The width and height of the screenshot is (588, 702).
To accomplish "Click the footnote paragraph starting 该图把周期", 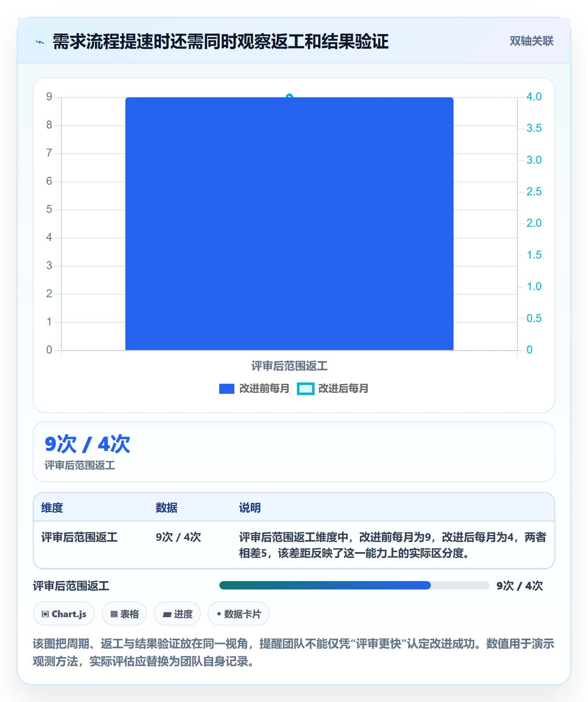I will coord(294,652).
